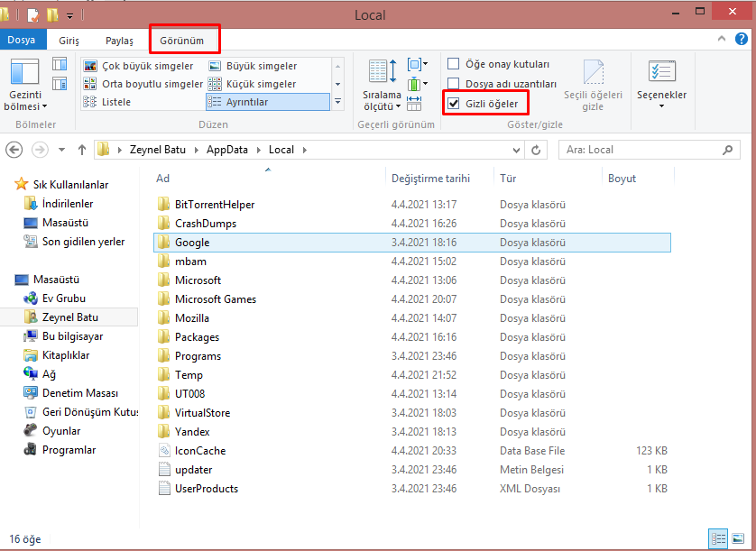Viewport: 756px width, 551px height.
Task: Open the Gezinti bölmesi navigation pane menu
Action: point(24,85)
